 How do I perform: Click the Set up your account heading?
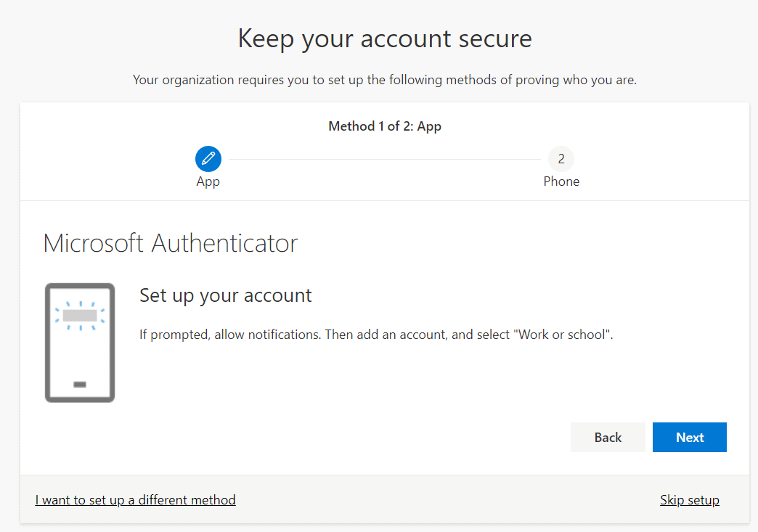click(x=226, y=295)
